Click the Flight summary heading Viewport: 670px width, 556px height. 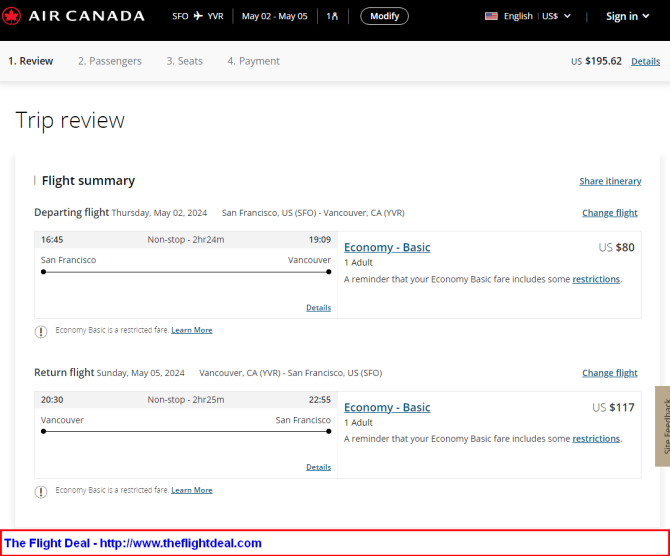tap(88, 181)
